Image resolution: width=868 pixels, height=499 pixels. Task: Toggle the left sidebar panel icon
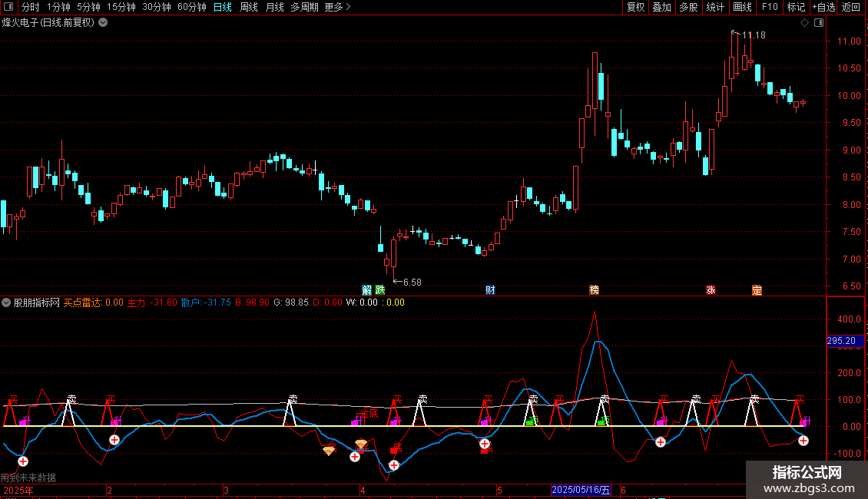point(8,7)
